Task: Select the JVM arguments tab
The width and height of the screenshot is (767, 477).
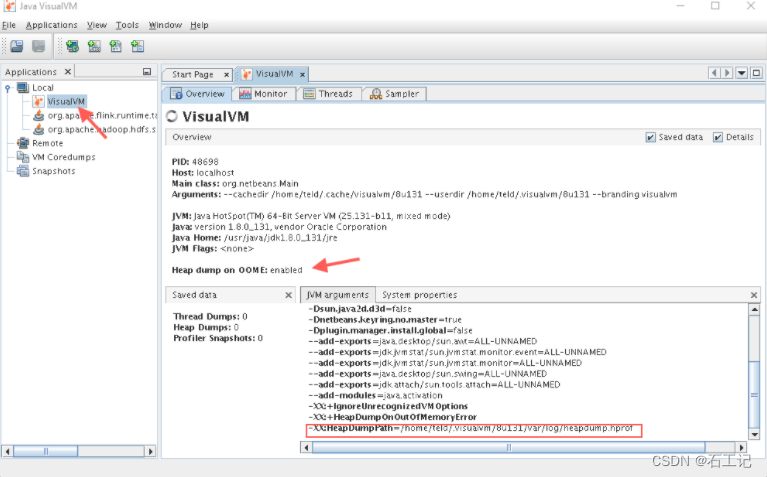Action: tap(338, 295)
